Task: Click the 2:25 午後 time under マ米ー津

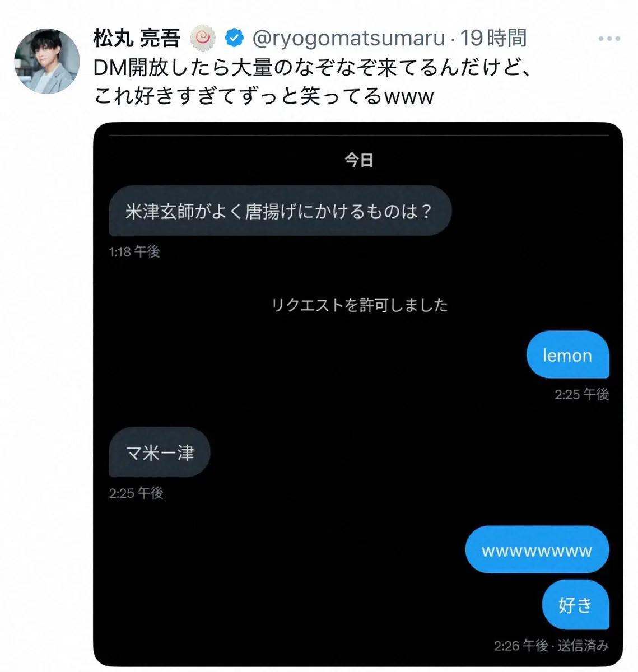Action: (136, 493)
